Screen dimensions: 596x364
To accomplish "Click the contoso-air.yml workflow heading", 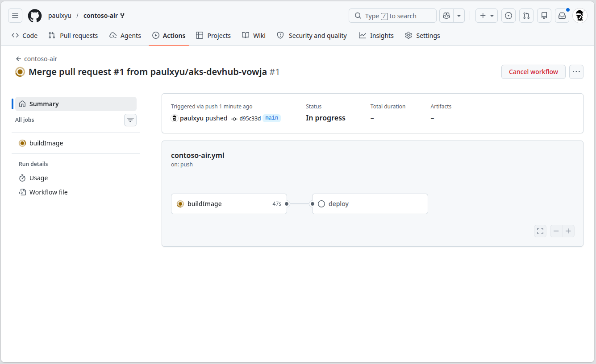I will pyautogui.click(x=198, y=155).
